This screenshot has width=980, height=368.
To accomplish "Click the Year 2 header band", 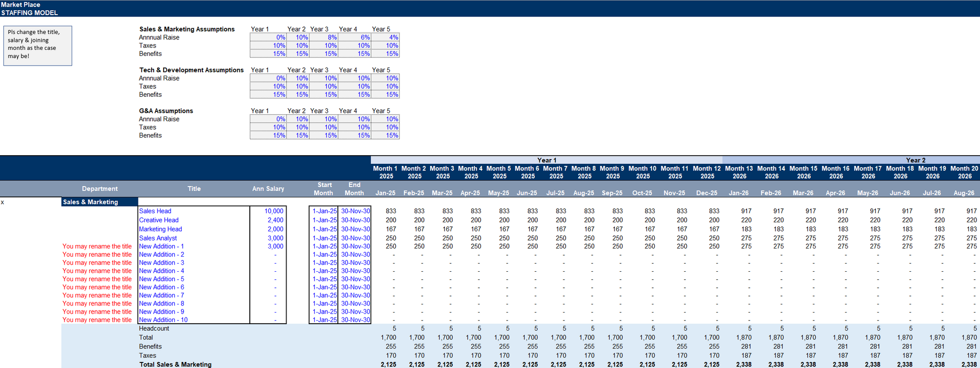I will (851, 160).
